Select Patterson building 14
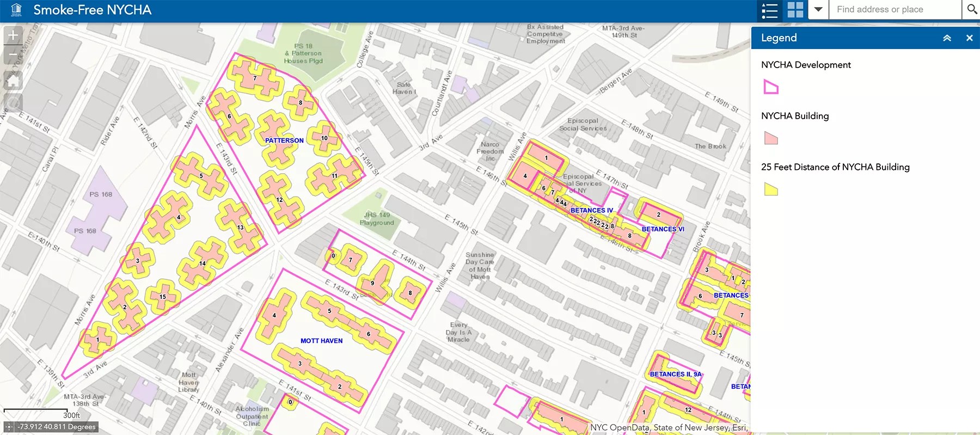Image resolution: width=980 pixels, height=435 pixels. 203,264
